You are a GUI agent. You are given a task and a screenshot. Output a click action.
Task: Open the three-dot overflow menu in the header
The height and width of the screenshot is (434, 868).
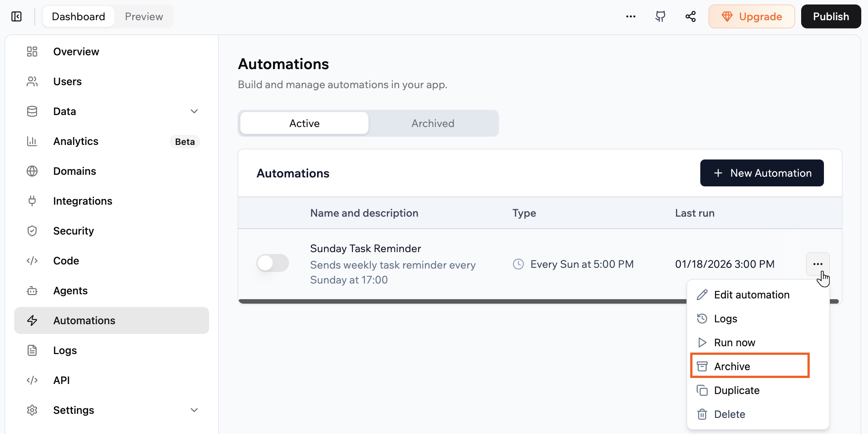(x=630, y=16)
